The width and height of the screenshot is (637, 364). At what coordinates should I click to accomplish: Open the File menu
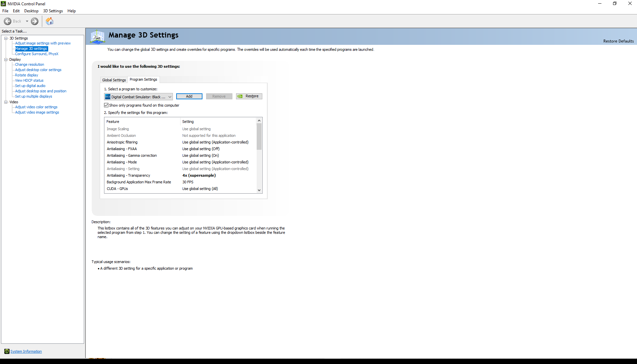(5, 11)
